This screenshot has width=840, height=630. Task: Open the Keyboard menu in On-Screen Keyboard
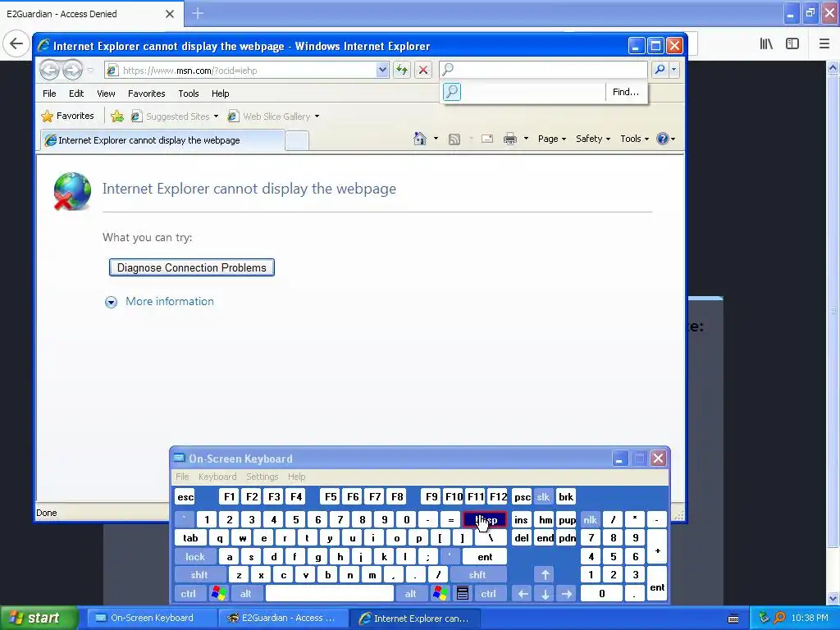click(217, 477)
